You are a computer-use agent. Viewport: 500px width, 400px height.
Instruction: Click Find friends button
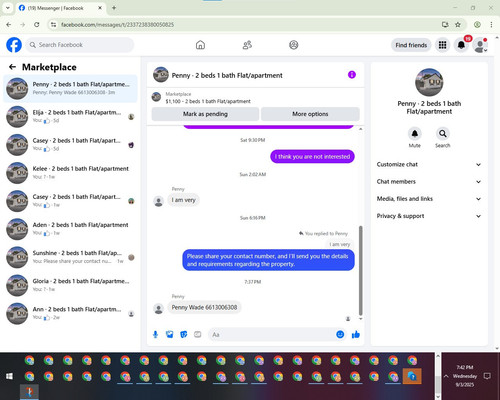pyautogui.click(x=411, y=45)
